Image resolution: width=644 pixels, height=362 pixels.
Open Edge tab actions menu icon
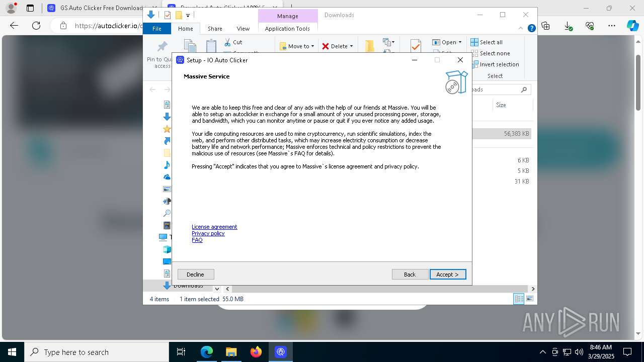(30, 8)
